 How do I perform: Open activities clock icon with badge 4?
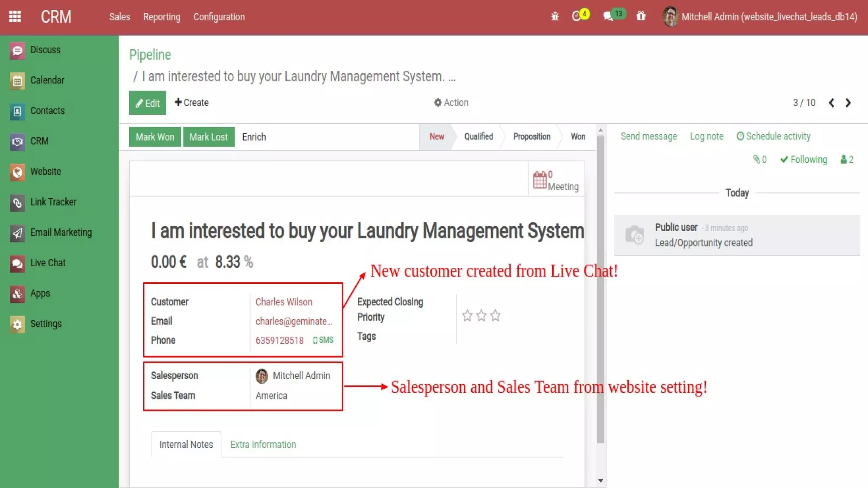[577, 17]
